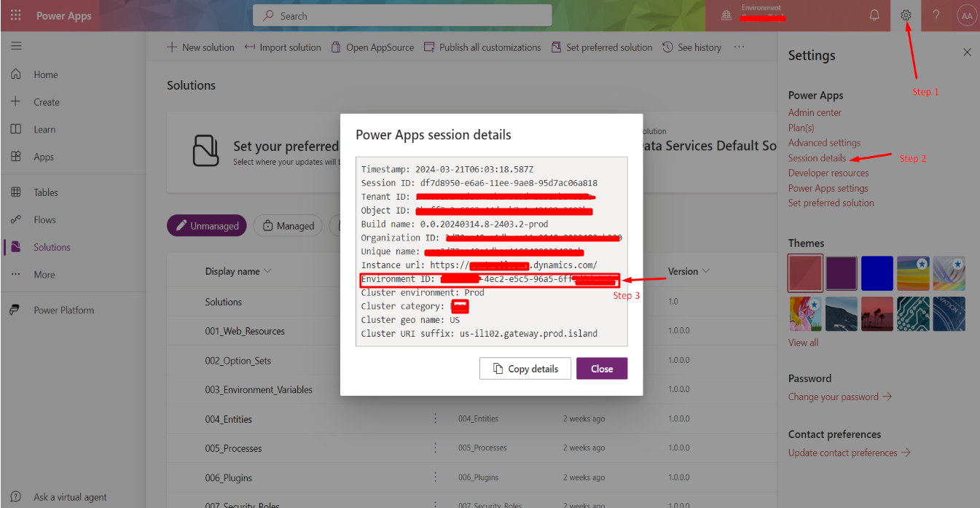Choose the solid blue theme swatch
The width and height of the screenshot is (980, 508).
[878, 273]
